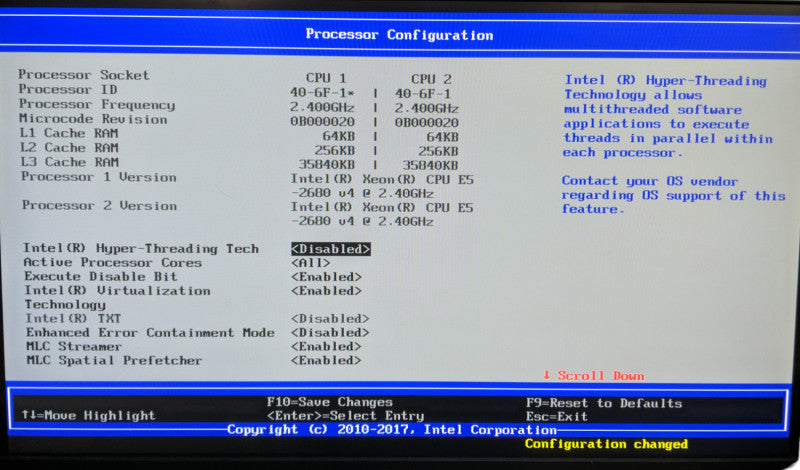This screenshot has width=800, height=470.
Task: Click CPU 2 L3 cache 35840KB value
Action: (430, 165)
